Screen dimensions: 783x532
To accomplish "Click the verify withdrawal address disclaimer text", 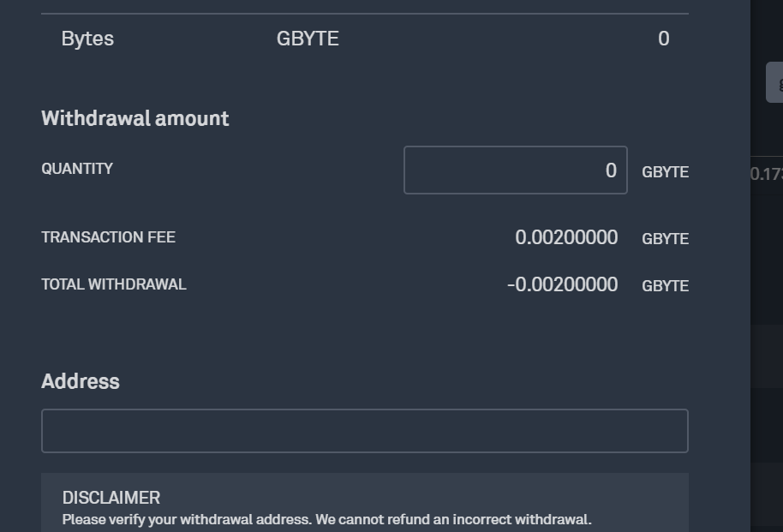I will click(x=326, y=519).
